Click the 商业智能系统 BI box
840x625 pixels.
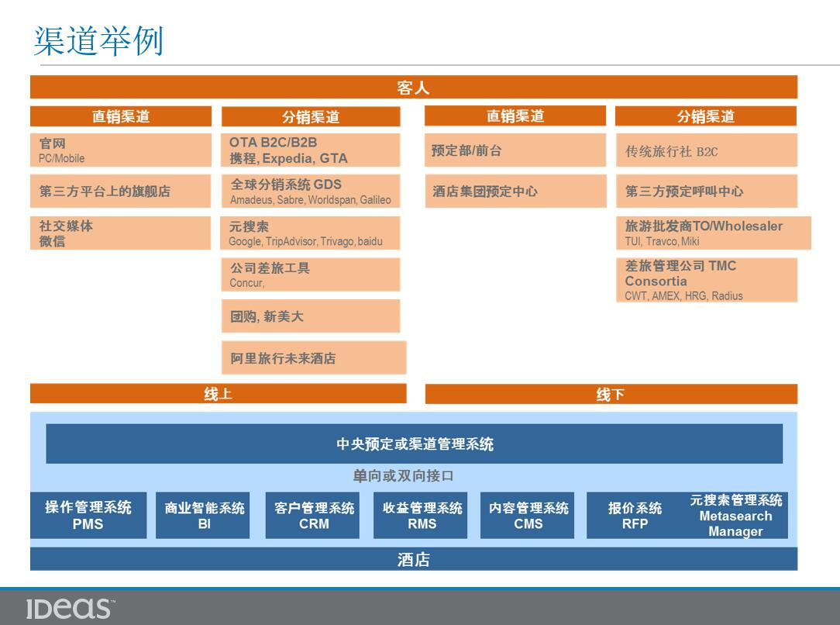coord(203,515)
